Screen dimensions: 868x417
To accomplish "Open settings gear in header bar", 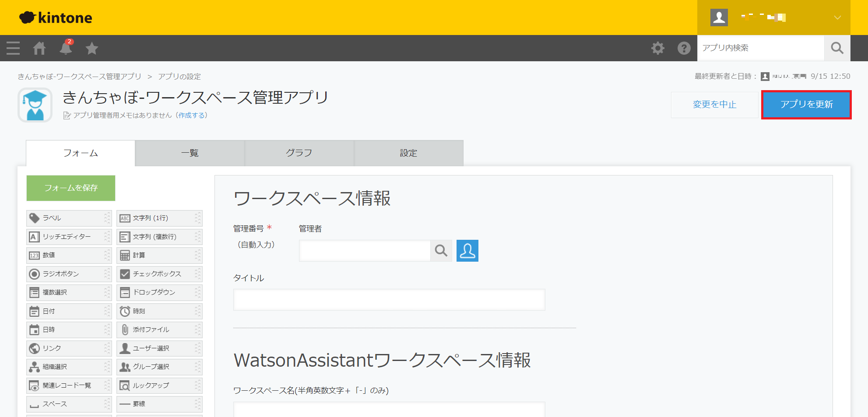I will click(x=657, y=48).
